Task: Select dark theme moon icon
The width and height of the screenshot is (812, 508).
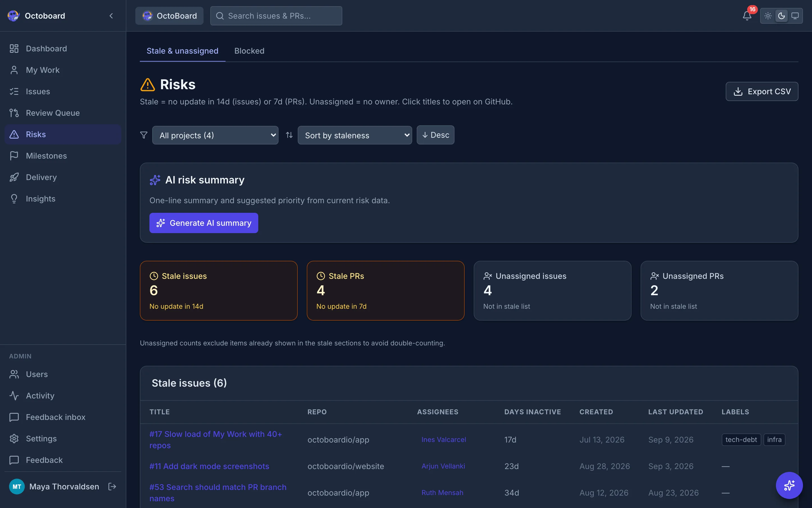Action: coord(782,16)
